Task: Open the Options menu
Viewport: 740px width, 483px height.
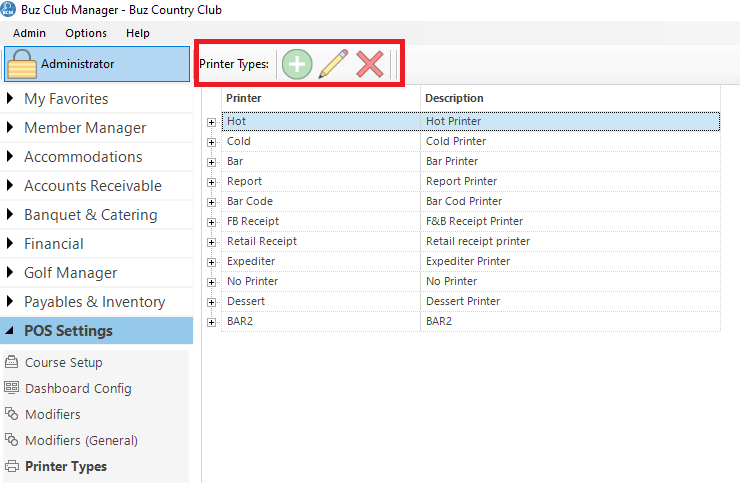Action: [86, 33]
